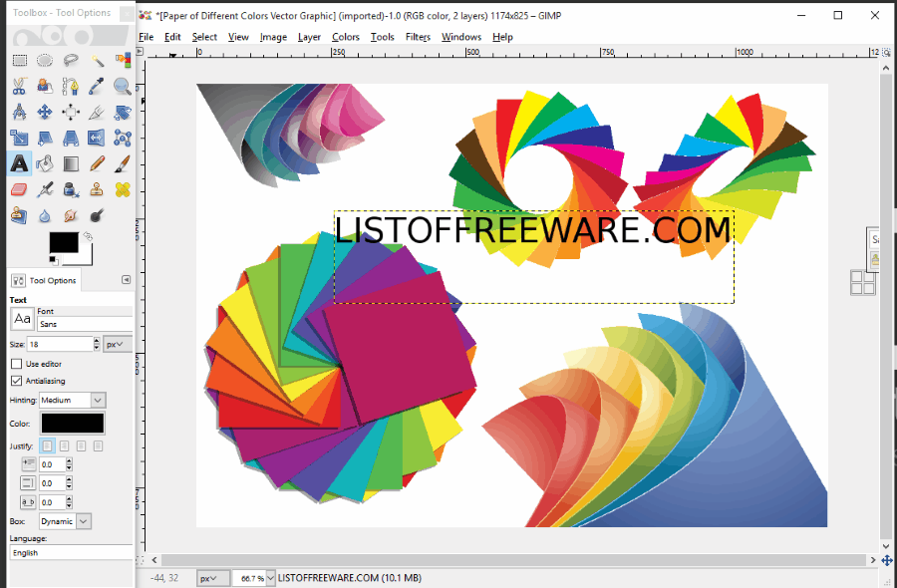Activate the Cage Transform tool
Screen dimensions: 897x588
click(x=123, y=138)
